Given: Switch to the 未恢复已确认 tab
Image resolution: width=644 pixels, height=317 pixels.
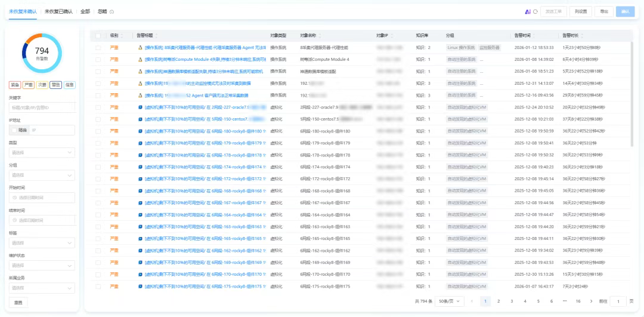Looking at the screenshot, I should [x=58, y=11].
